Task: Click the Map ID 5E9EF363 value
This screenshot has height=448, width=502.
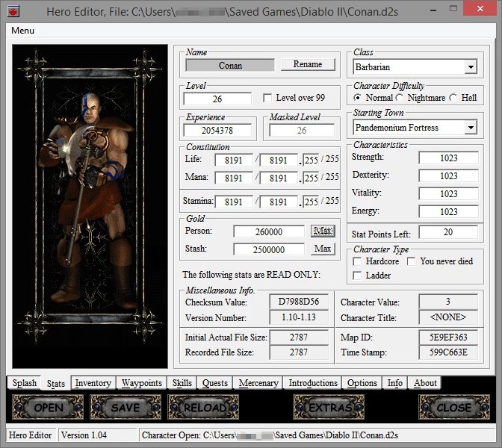Action: 448,337
